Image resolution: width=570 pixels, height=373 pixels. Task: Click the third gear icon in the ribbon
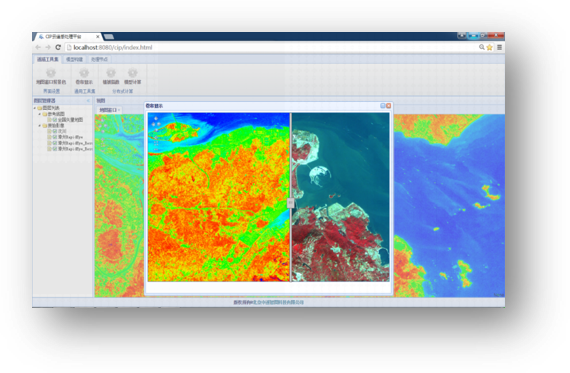111,73
